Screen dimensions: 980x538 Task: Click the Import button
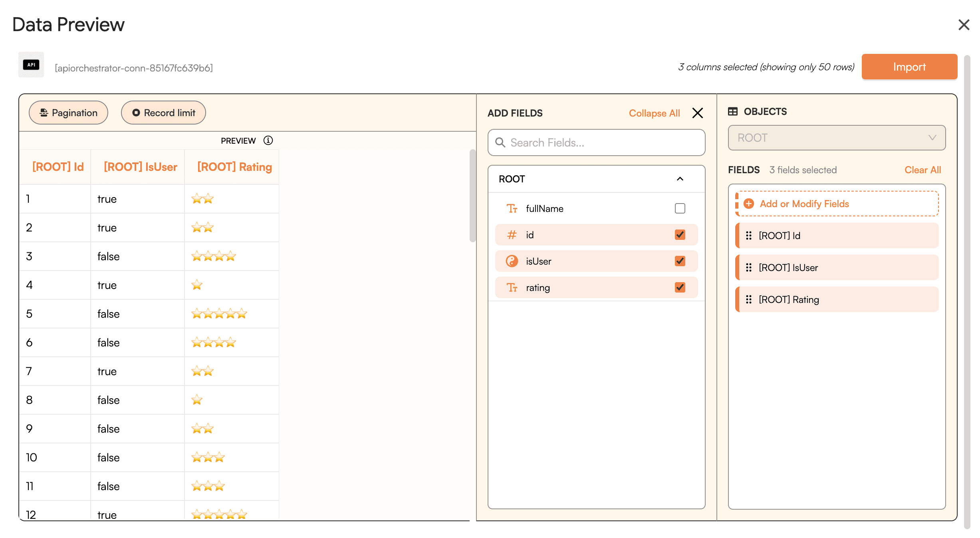click(x=909, y=67)
